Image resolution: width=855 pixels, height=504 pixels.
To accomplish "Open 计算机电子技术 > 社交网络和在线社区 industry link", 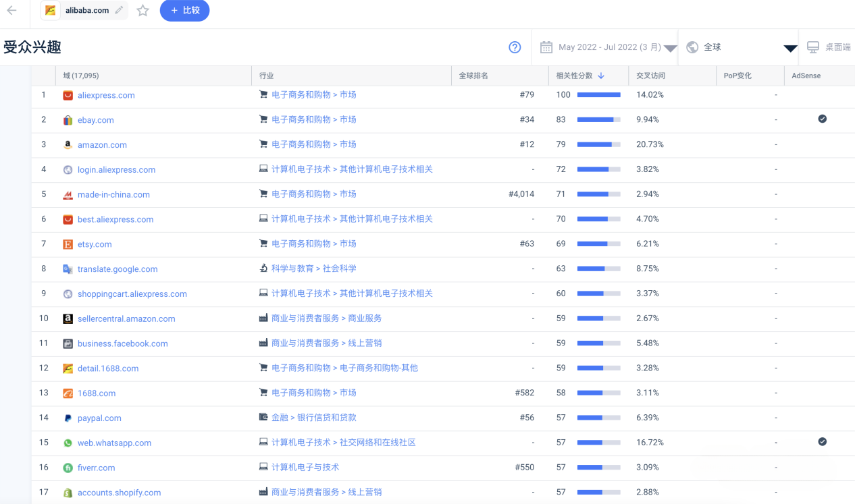I will tap(344, 443).
